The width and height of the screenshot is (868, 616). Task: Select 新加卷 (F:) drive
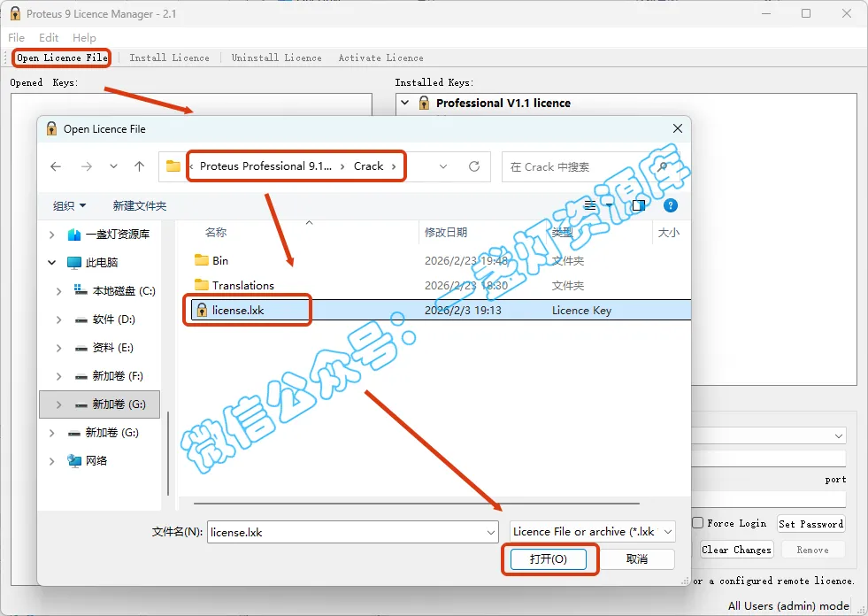coord(118,376)
